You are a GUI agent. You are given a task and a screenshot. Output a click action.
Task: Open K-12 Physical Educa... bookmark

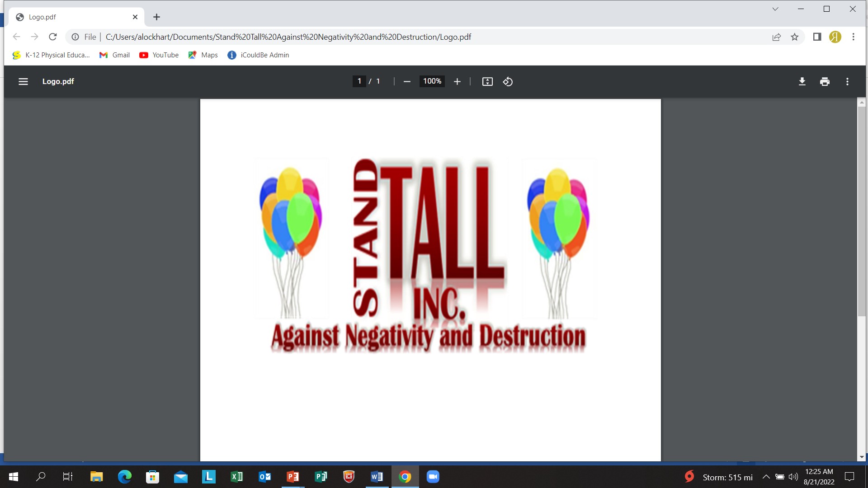pyautogui.click(x=51, y=55)
